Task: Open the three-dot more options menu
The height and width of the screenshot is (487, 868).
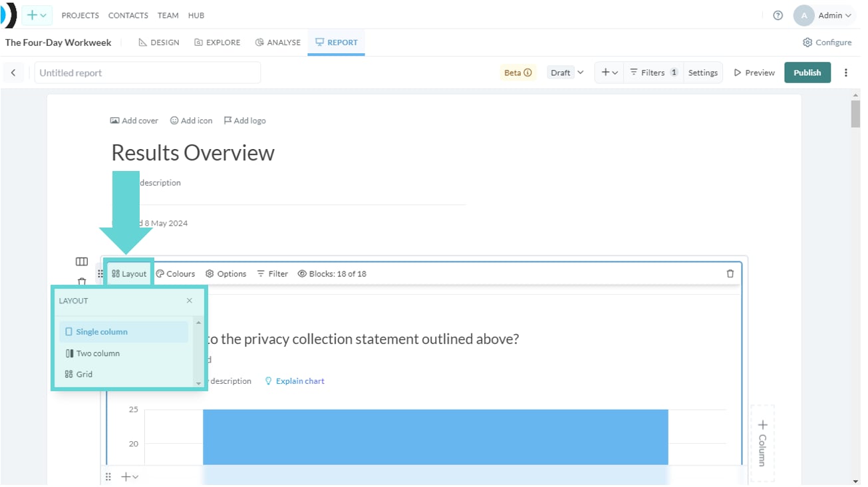Action: click(846, 73)
